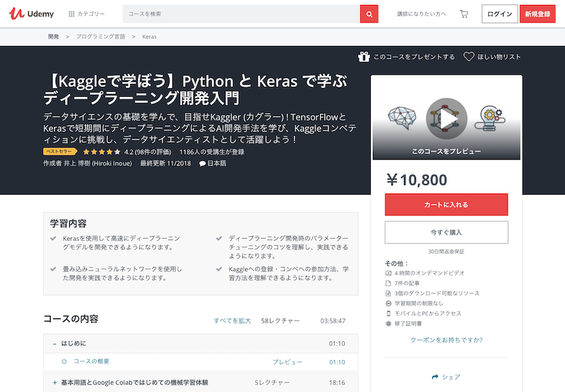Play the course preview video

click(x=446, y=119)
